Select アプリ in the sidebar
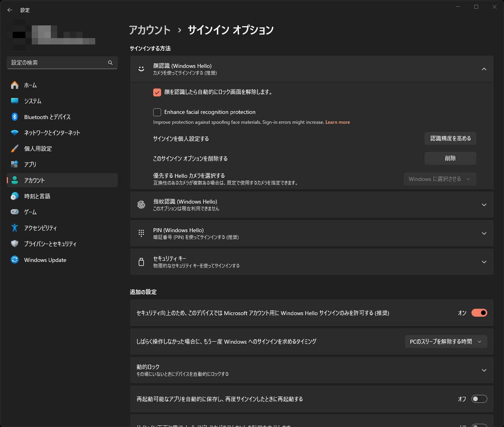The width and height of the screenshot is (504, 427). [62, 164]
